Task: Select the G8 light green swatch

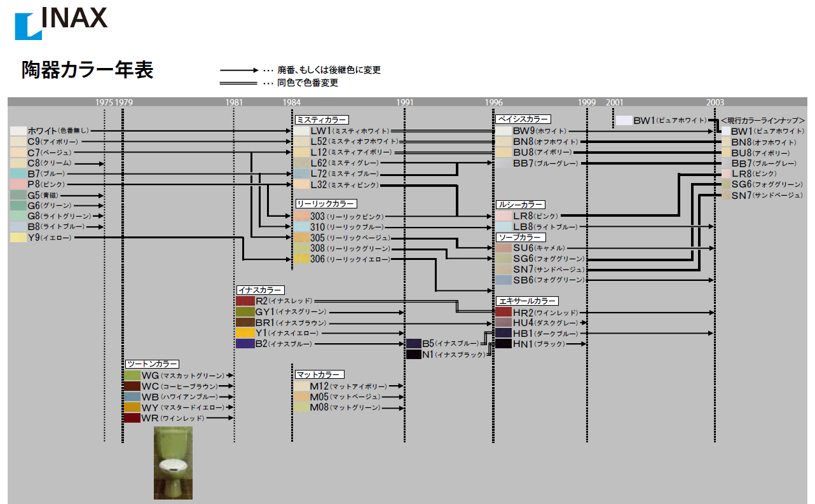Action: pos(18,216)
